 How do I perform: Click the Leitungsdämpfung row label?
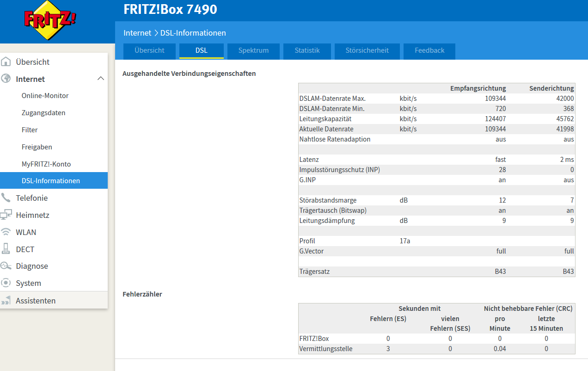[327, 221]
